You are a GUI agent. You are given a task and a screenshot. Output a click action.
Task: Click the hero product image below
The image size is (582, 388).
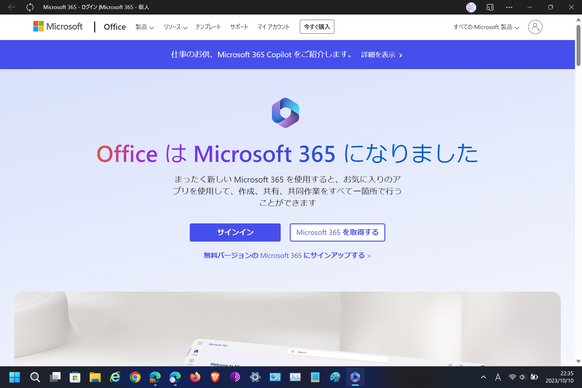tap(287, 329)
